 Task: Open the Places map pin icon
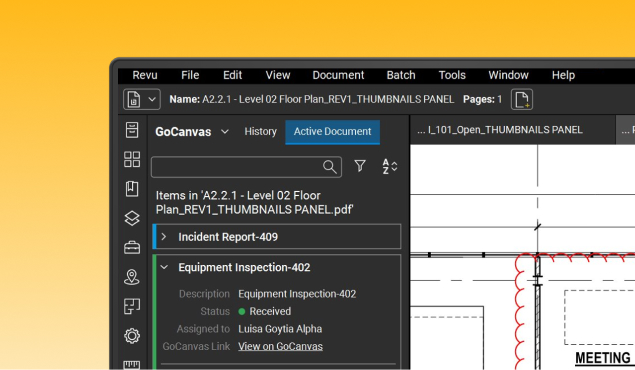pos(132,277)
